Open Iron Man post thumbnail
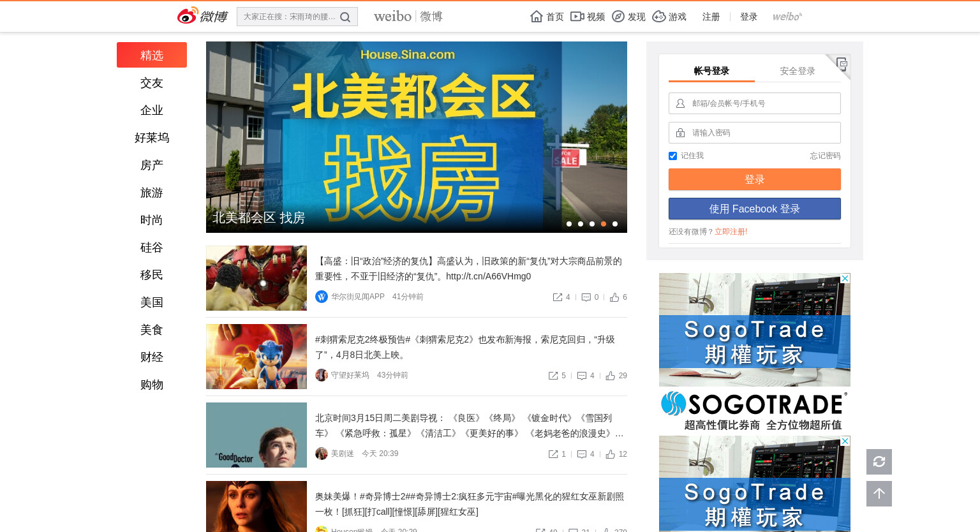 (256, 278)
